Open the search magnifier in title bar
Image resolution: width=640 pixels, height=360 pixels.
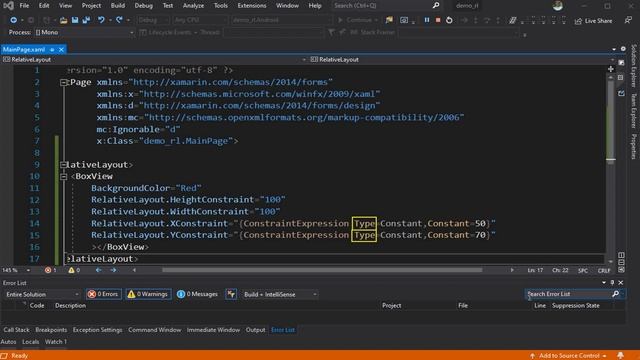point(436,6)
